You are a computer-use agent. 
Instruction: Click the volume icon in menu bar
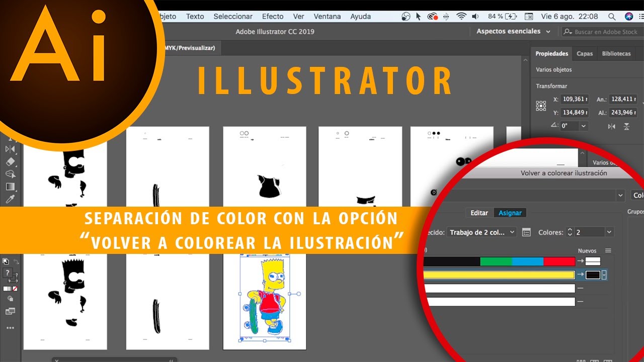point(476,17)
